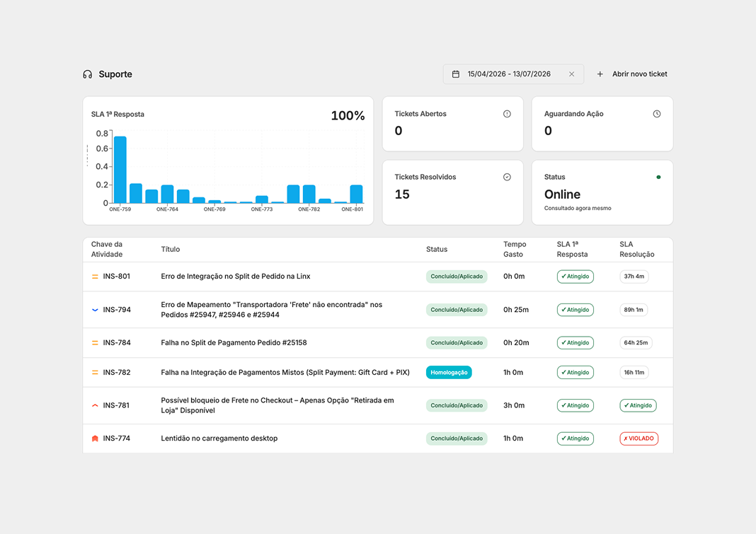Click the 89h 1m resolution badge

pos(633,310)
